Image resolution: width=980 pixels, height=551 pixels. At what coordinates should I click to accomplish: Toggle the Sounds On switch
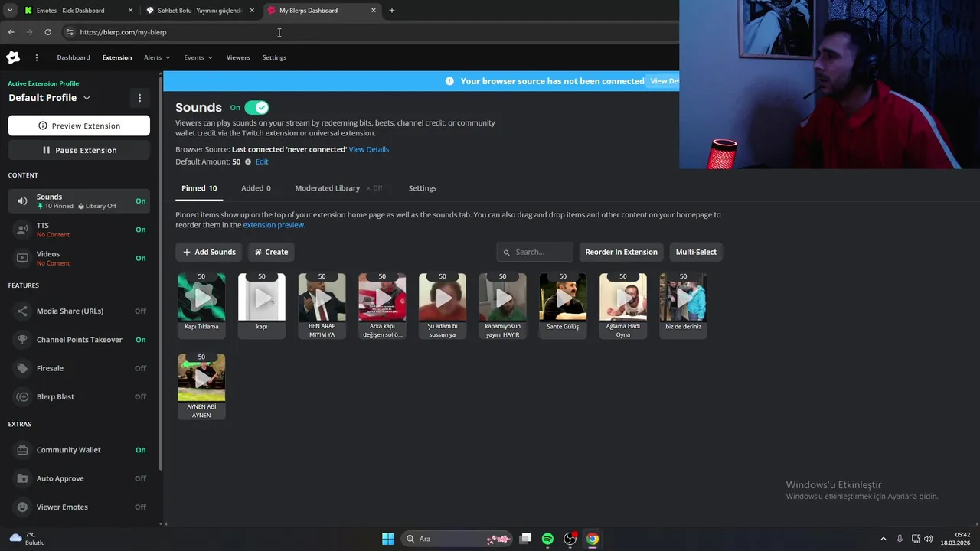point(256,108)
